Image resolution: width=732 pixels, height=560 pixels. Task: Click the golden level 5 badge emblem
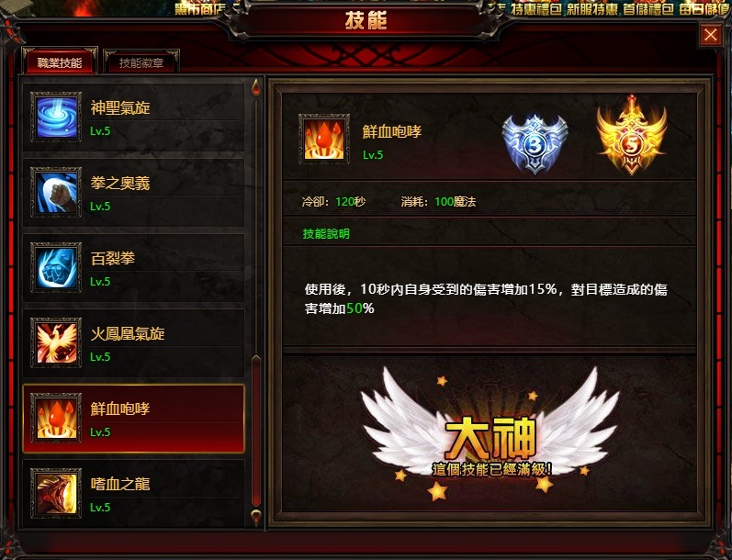(x=632, y=135)
